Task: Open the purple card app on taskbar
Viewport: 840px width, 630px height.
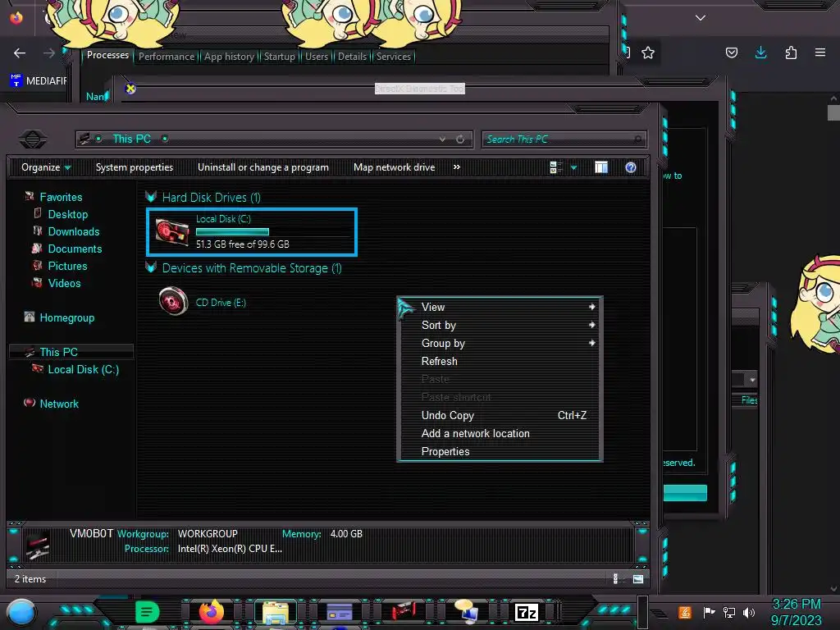Action: (x=340, y=612)
